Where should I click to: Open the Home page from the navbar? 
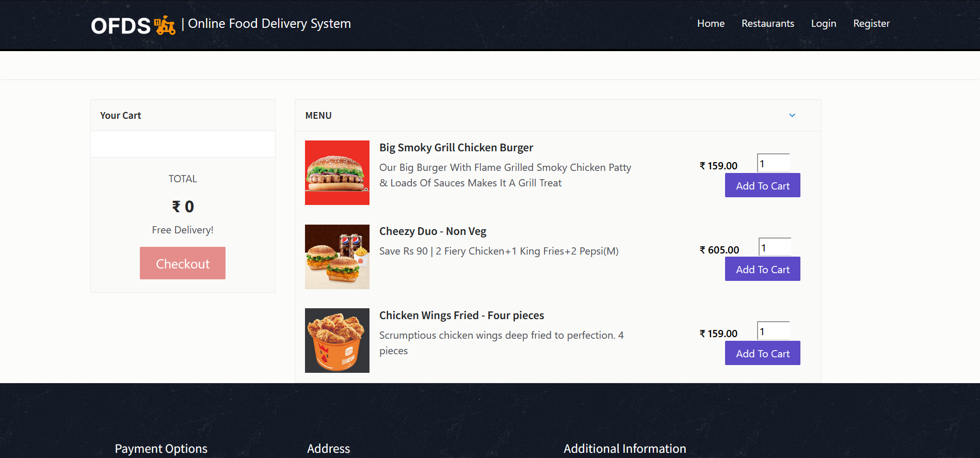coord(710,24)
